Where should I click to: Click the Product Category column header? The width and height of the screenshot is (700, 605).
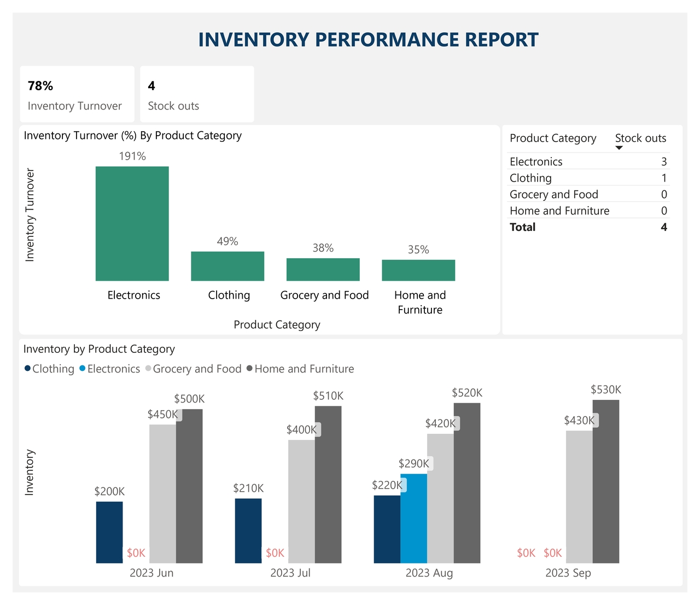pyautogui.click(x=553, y=138)
